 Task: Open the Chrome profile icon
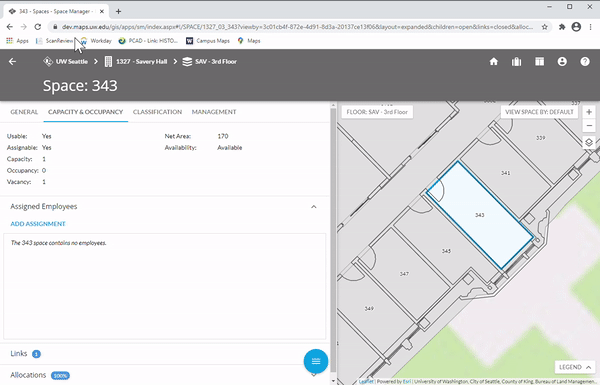click(576, 27)
